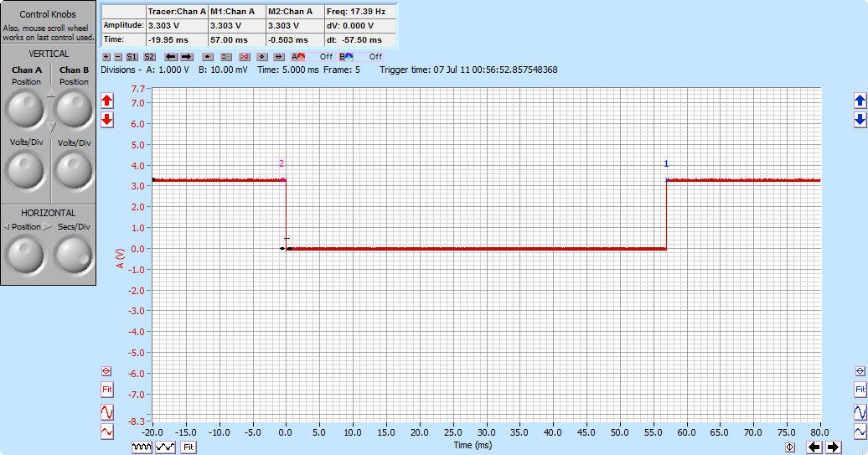The height and width of the screenshot is (455, 868).
Task: Click the horizontal Secs/Div knob
Action: [x=74, y=252]
